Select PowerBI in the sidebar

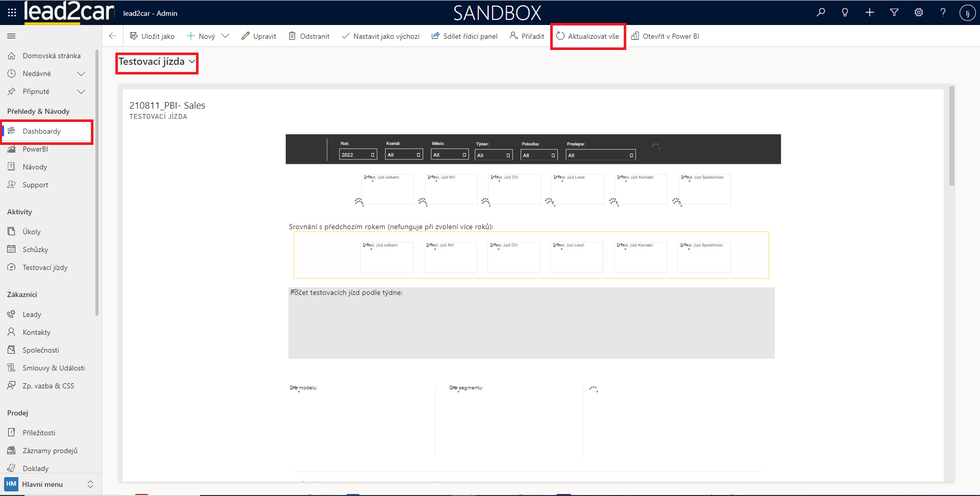point(35,149)
